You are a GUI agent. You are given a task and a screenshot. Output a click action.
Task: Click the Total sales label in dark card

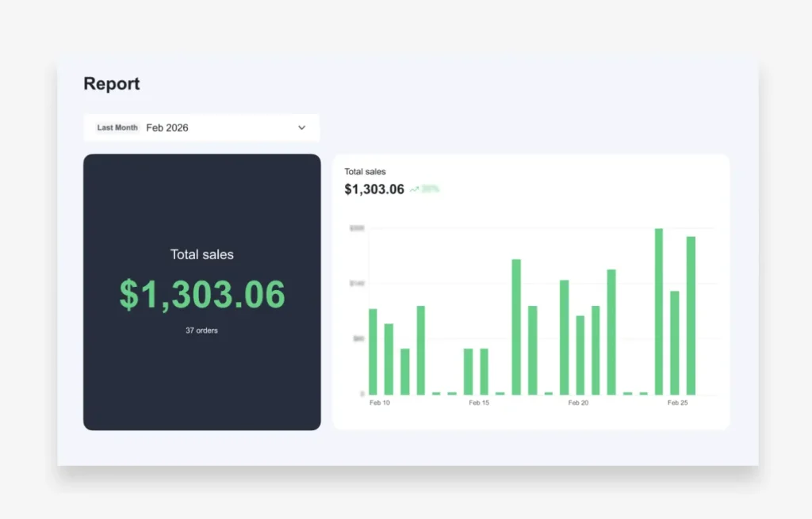click(x=202, y=254)
